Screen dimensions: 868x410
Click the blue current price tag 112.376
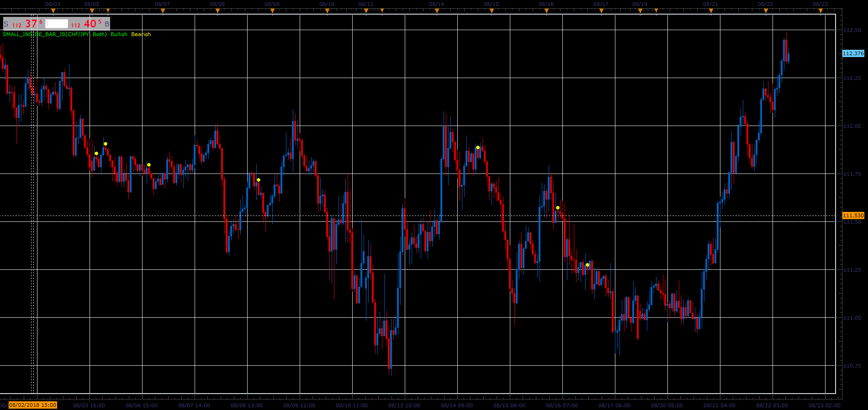[853, 53]
